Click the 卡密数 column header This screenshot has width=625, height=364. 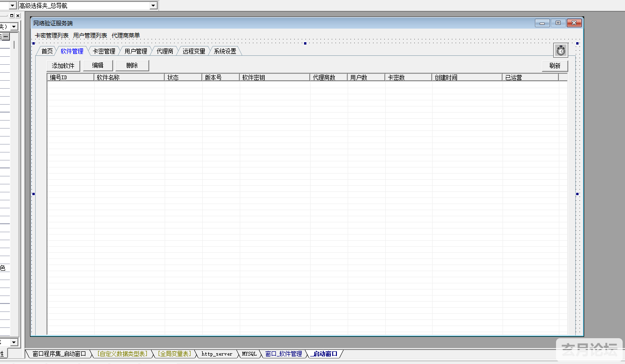click(409, 77)
